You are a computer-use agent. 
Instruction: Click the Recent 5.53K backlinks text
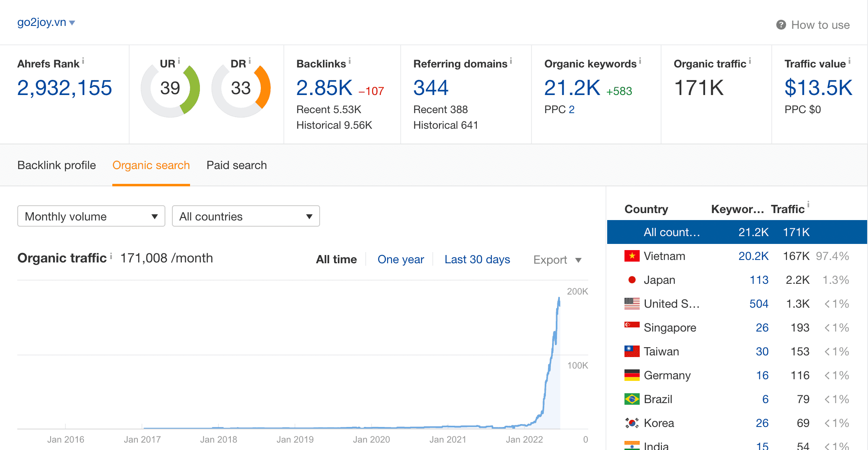point(329,109)
